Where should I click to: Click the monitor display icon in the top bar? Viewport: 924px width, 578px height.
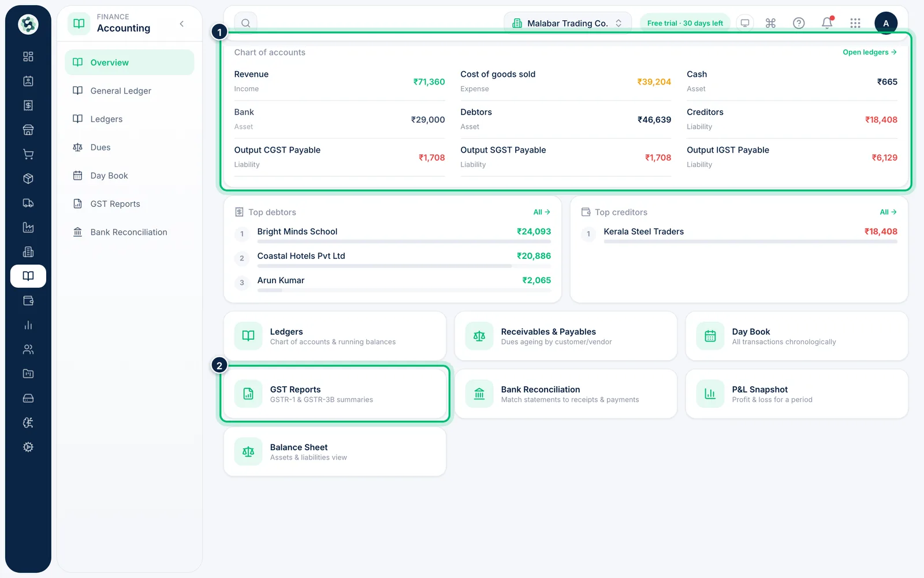coord(745,23)
